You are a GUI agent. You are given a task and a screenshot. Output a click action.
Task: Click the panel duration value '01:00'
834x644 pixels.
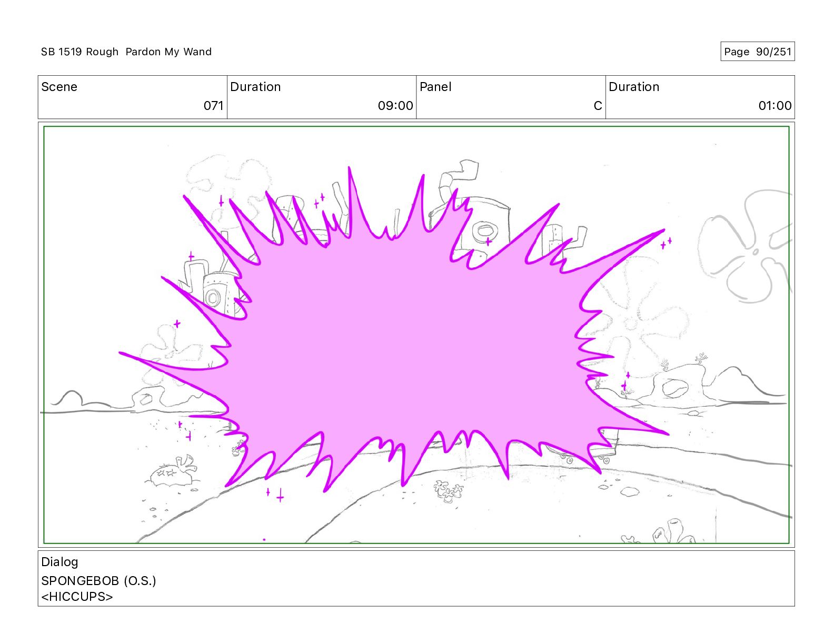(x=775, y=106)
